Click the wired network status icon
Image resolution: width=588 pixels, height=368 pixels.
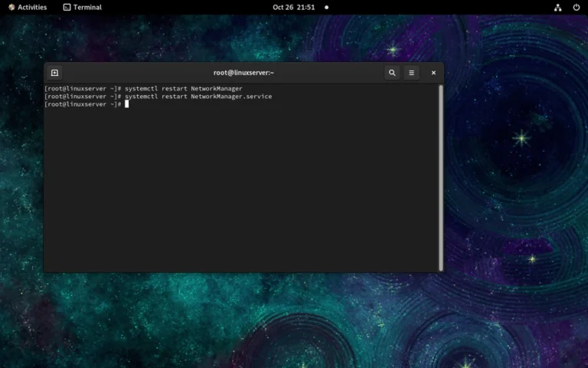point(557,7)
